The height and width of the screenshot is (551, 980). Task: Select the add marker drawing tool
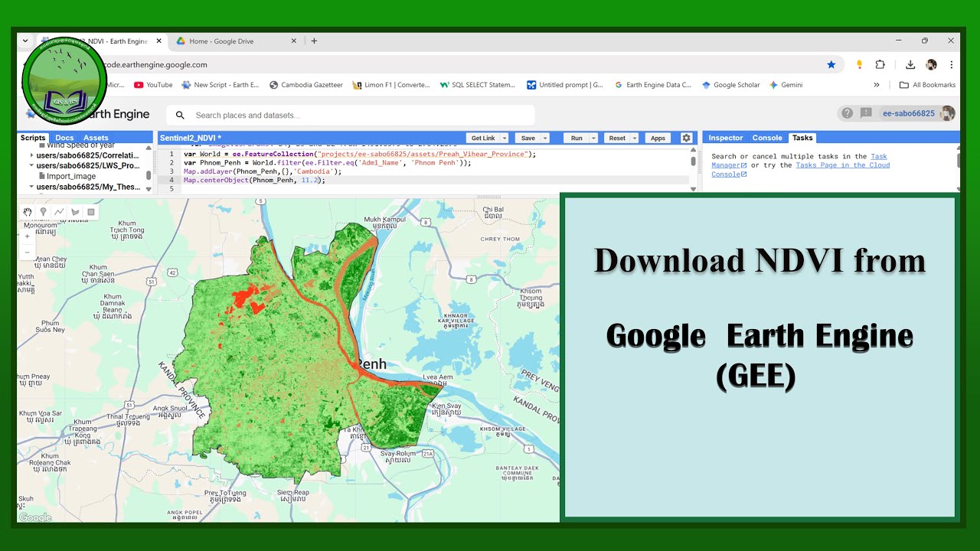43,212
